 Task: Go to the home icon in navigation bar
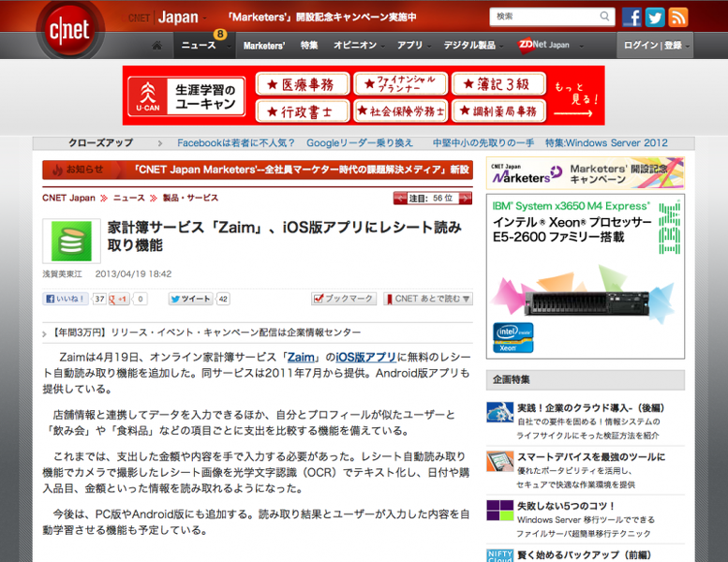coord(156,45)
